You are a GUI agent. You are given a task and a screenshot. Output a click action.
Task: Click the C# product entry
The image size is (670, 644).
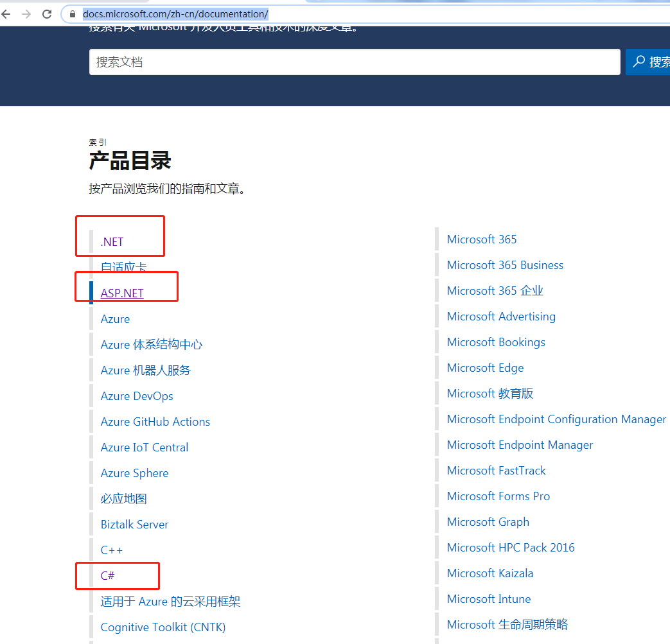pos(107,575)
